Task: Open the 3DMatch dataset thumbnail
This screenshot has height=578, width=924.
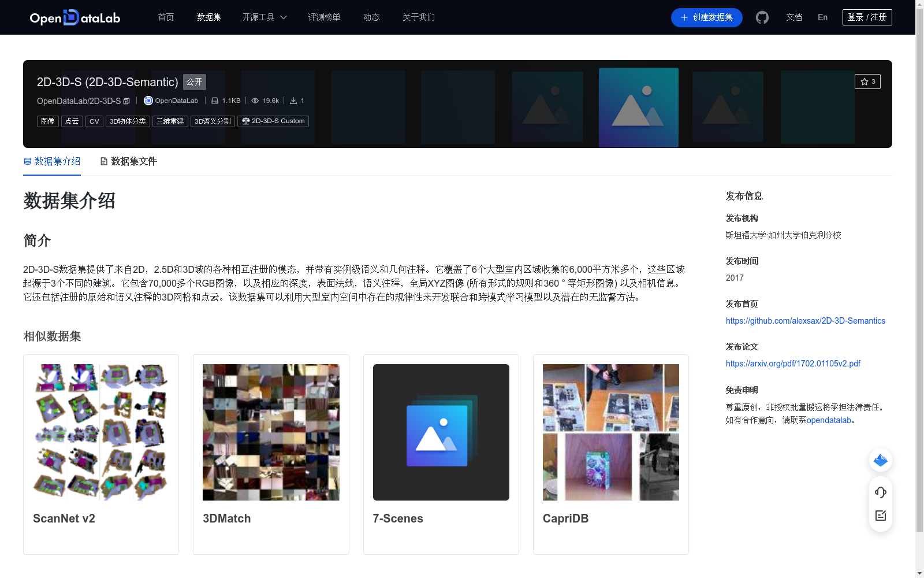Action: (x=271, y=432)
